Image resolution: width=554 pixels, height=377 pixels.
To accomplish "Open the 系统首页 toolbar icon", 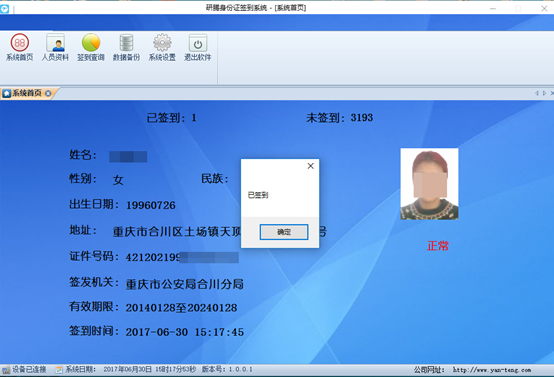I will [x=19, y=47].
